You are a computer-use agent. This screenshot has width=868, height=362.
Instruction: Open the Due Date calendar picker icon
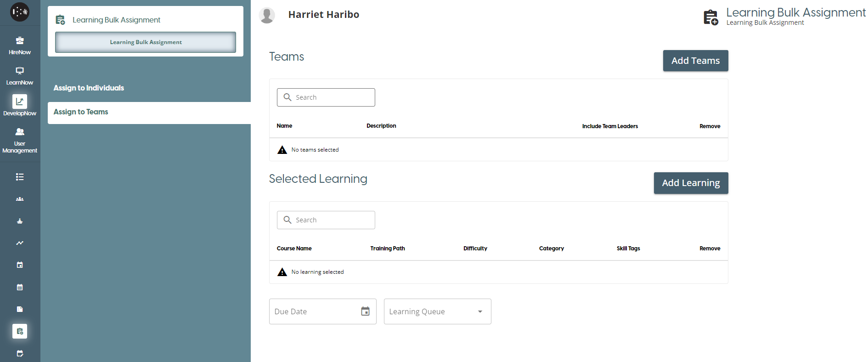[365, 311]
